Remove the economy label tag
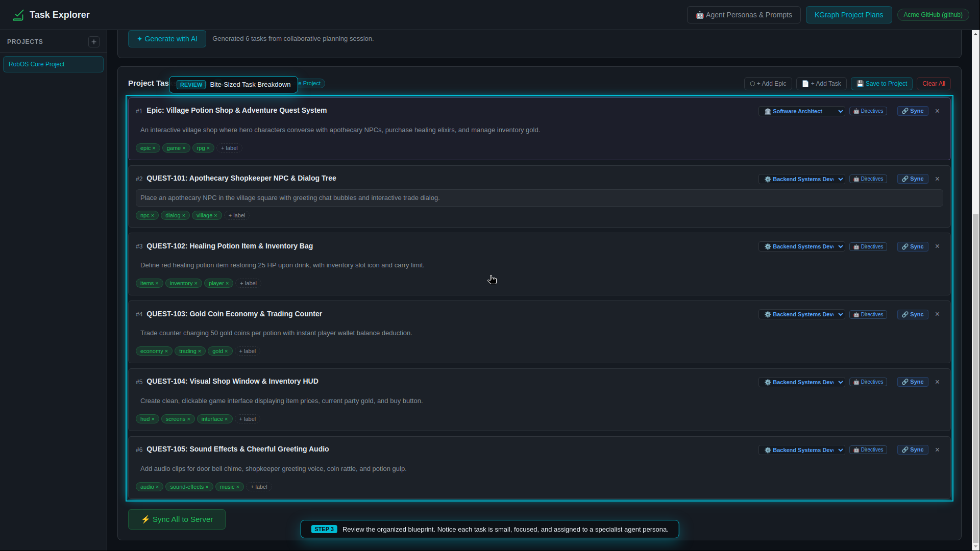 166,352
